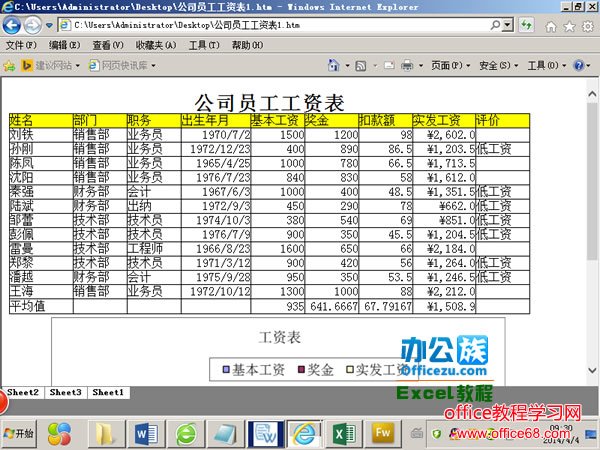Screen dimensions: 600x450
Task: Open the 收藏夹(A) menu
Action: 156,45
